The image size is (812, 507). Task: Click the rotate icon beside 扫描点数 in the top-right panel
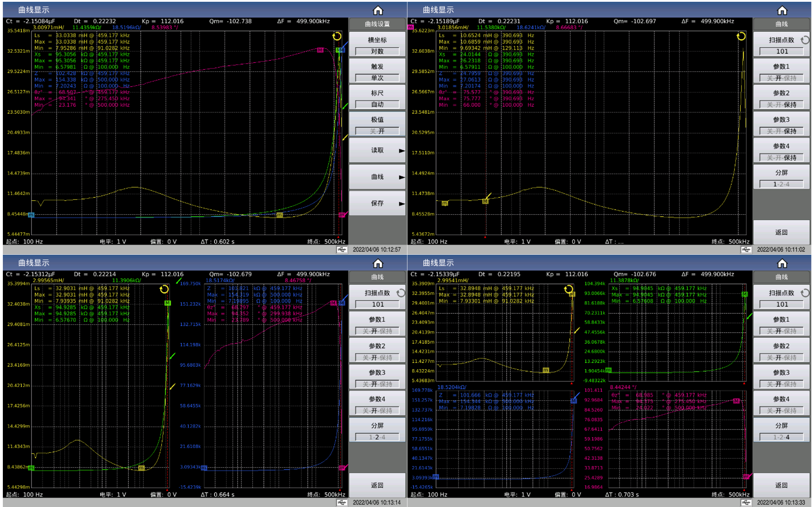(x=805, y=40)
